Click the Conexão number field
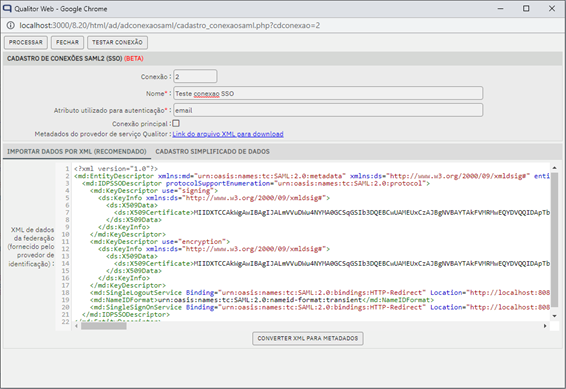The image size is (566, 389). [x=195, y=77]
